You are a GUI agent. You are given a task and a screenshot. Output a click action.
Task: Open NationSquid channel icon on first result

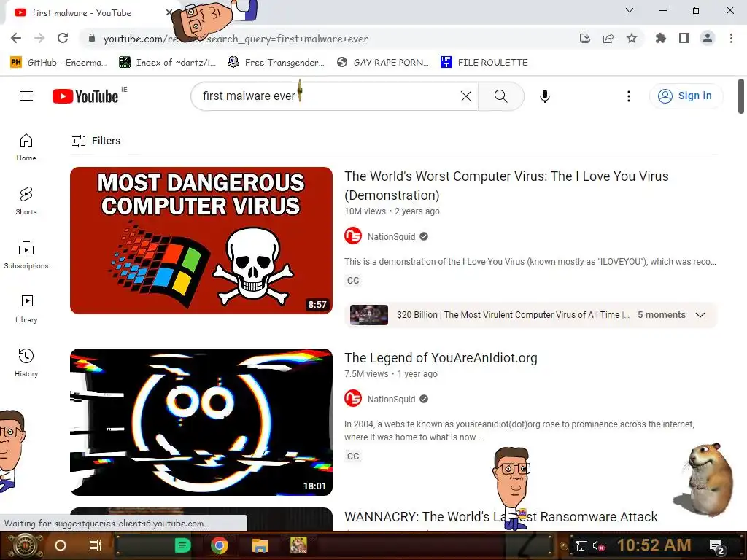(353, 236)
